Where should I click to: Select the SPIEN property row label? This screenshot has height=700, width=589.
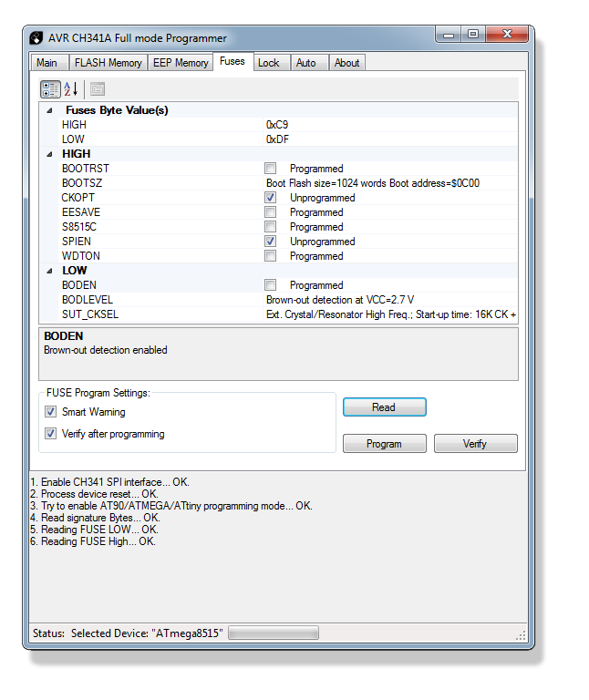[x=77, y=241]
